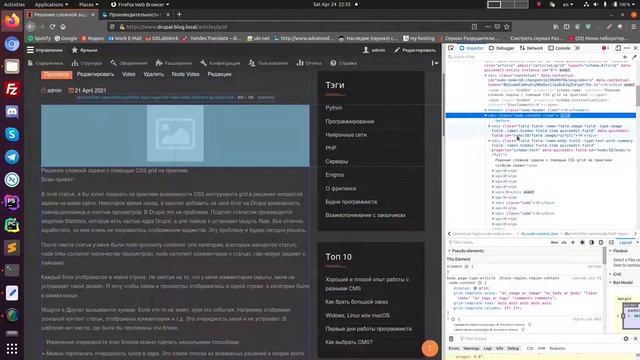The image size is (640, 360).
Task: Click Редактировать pencil in admin toolbar
Action: (x=415, y=50)
